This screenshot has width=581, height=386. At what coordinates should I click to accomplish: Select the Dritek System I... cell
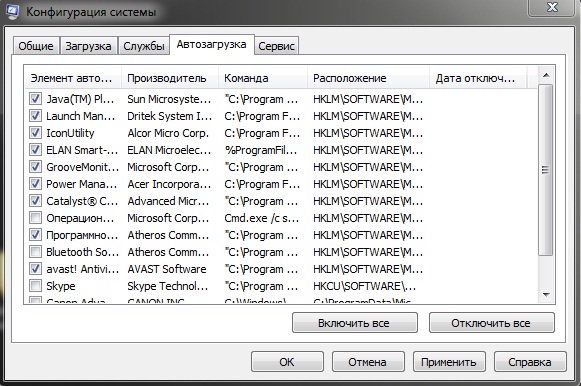(170, 116)
